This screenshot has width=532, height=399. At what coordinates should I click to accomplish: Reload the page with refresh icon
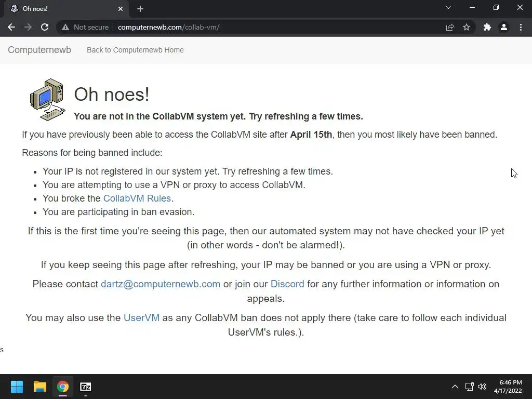[45, 27]
